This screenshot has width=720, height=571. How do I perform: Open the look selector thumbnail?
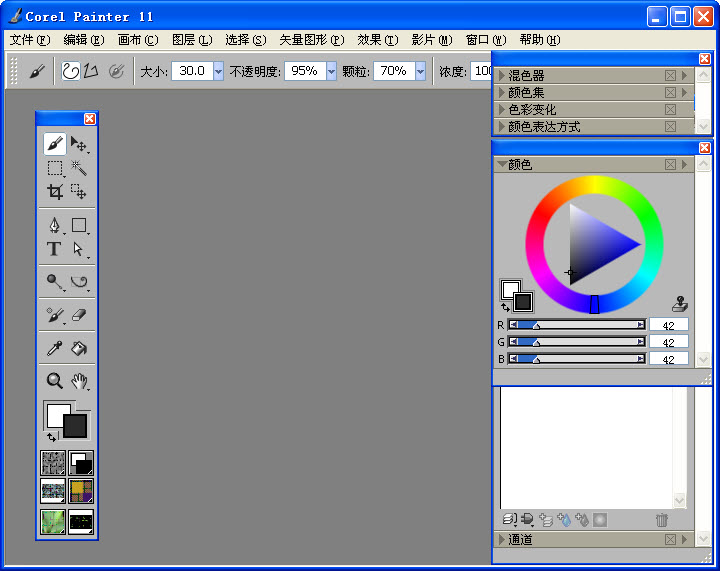point(53,522)
